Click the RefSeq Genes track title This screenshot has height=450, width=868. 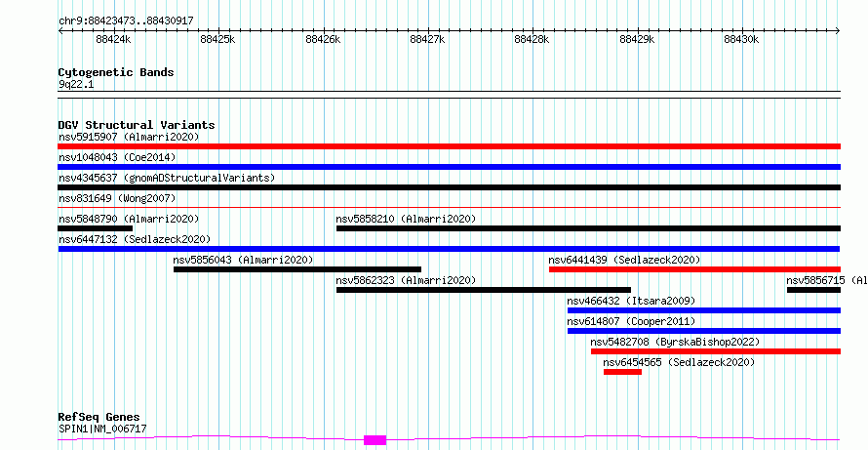tap(99, 417)
